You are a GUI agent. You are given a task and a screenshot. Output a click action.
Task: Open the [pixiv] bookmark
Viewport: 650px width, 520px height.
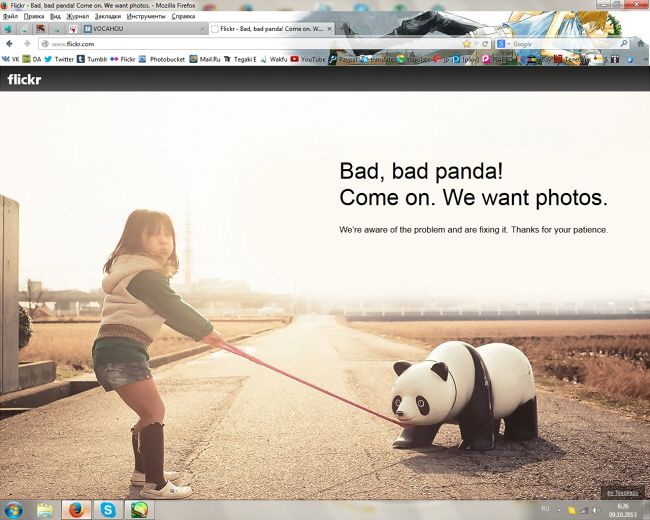(466, 59)
